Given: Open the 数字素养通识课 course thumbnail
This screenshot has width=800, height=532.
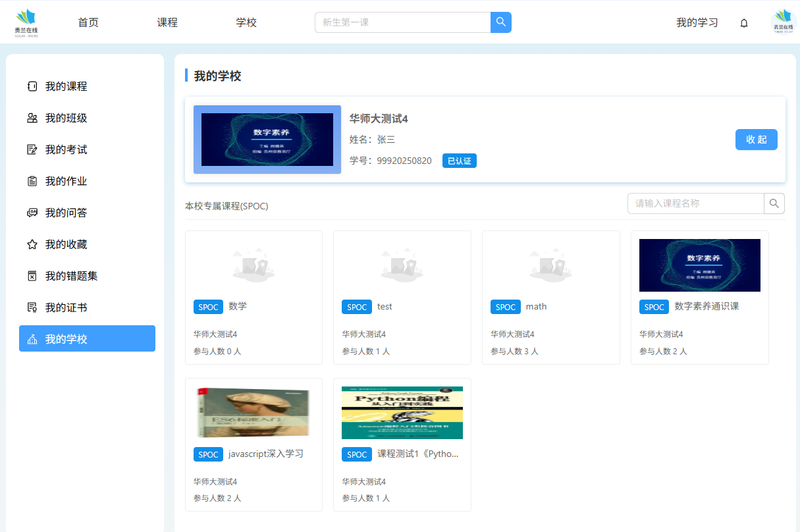Looking at the screenshot, I should click(x=699, y=265).
